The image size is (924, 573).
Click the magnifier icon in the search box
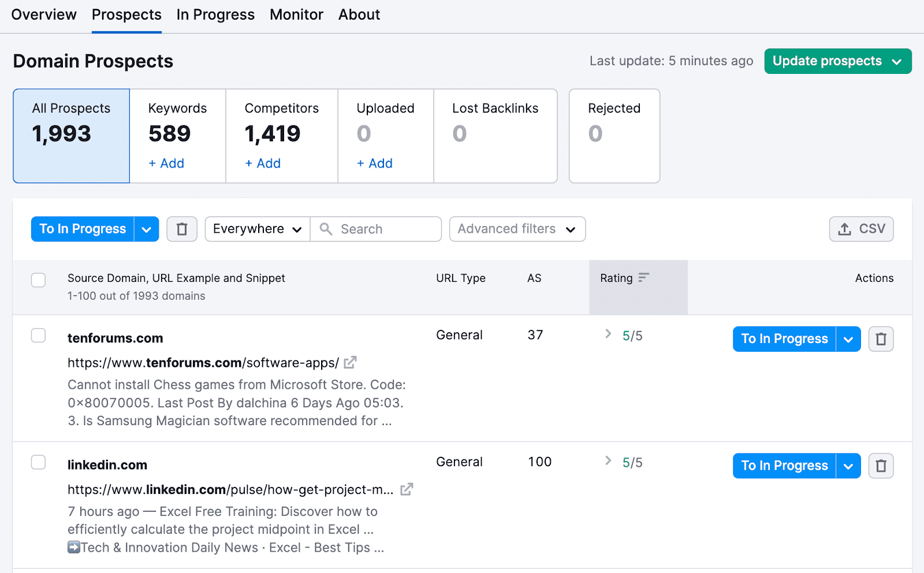(326, 229)
